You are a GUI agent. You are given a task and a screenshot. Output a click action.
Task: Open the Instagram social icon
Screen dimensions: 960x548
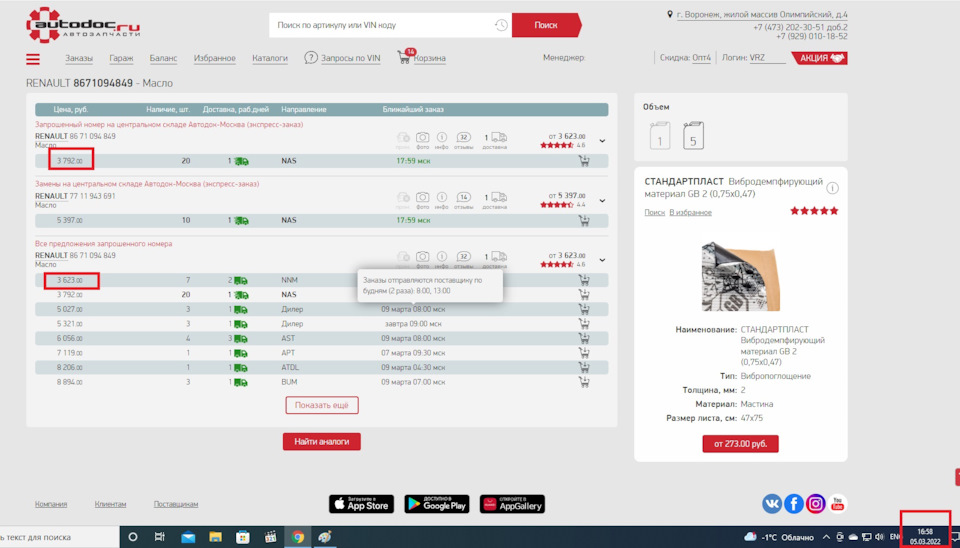(816, 504)
